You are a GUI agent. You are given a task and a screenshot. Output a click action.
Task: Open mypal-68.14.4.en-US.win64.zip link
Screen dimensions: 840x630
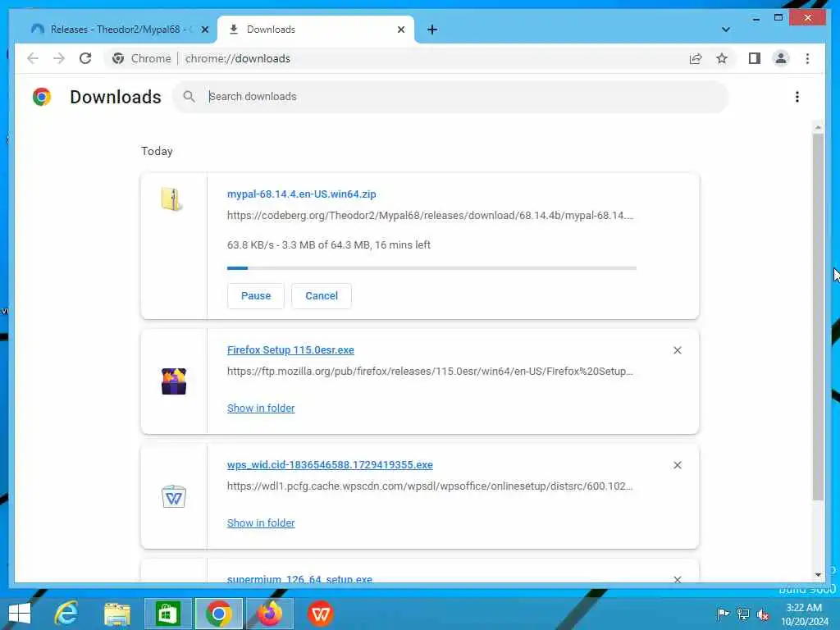coord(302,194)
